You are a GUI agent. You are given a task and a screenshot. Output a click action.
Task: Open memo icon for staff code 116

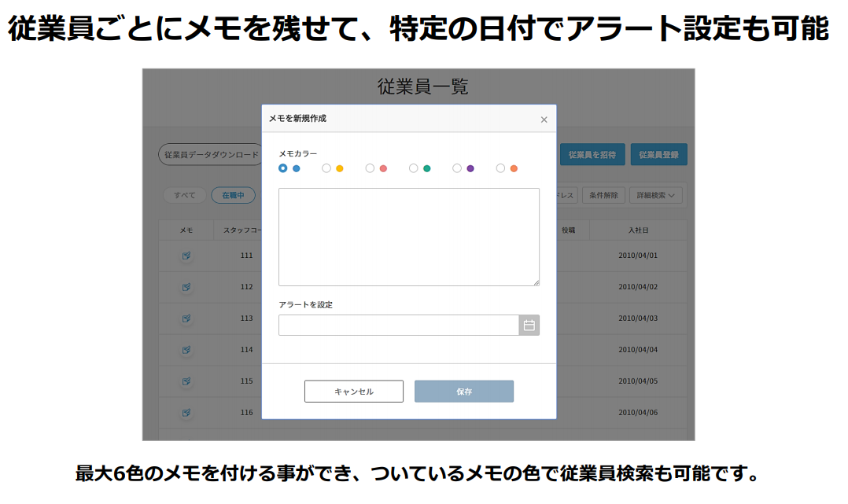[x=186, y=412]
